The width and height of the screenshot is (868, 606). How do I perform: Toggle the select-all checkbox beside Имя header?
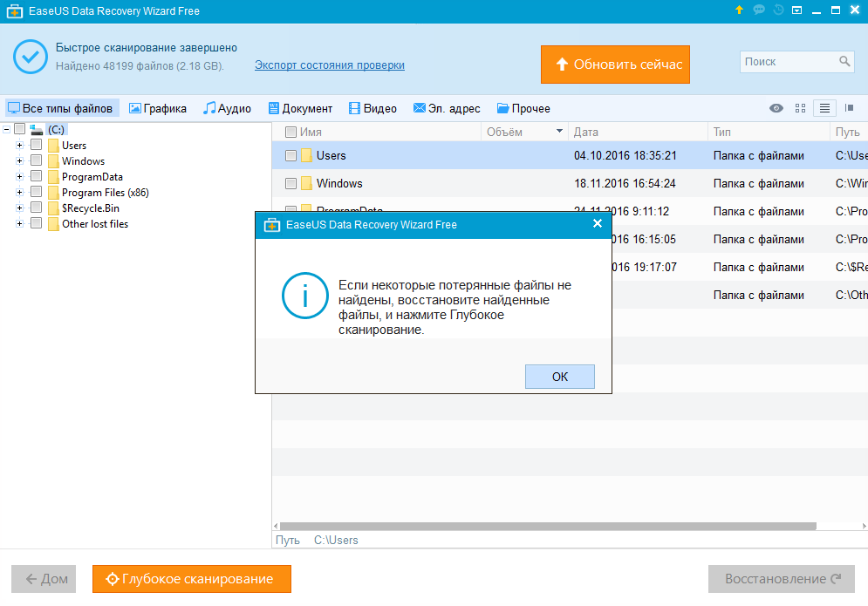coord(291,132)
